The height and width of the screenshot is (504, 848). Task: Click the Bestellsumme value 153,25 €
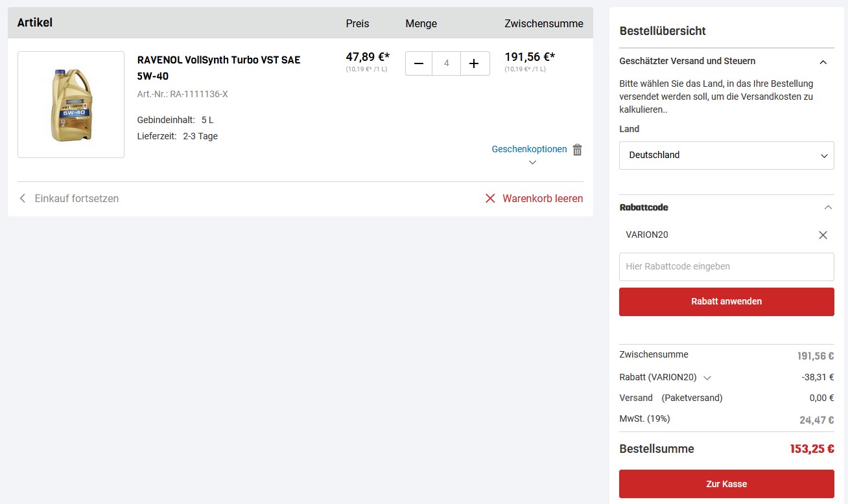coord(812,449)
